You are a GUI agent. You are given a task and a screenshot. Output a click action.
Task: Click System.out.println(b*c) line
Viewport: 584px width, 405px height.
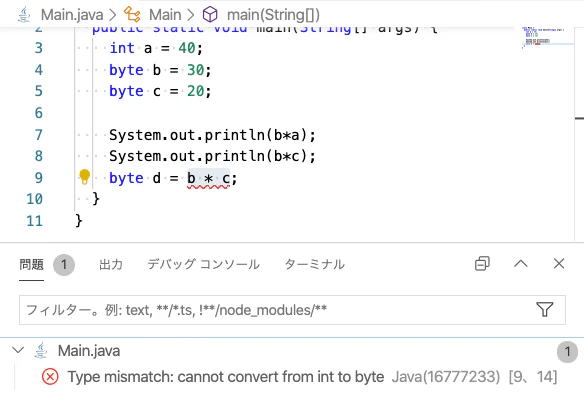tap(212, 156)
